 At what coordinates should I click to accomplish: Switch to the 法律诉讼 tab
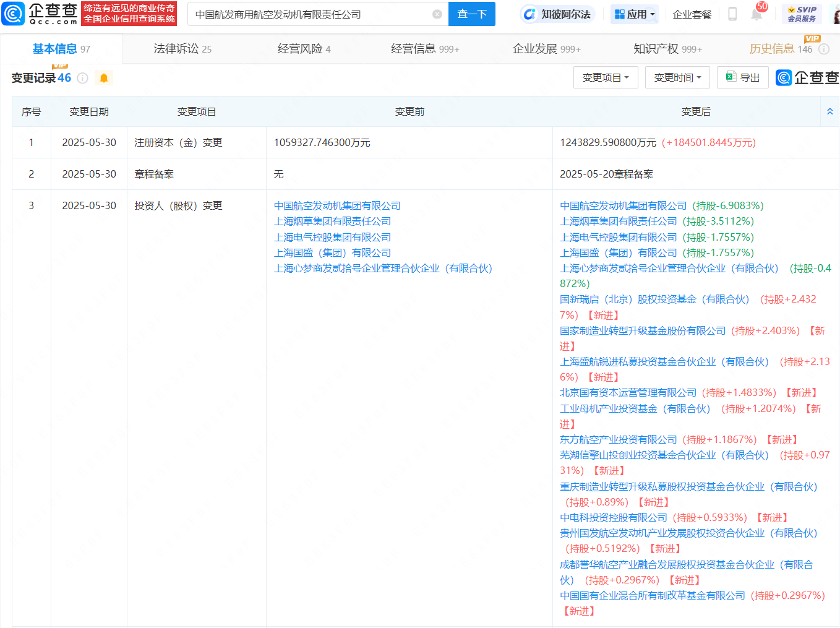pyautogui.click(x=182, y=49)
